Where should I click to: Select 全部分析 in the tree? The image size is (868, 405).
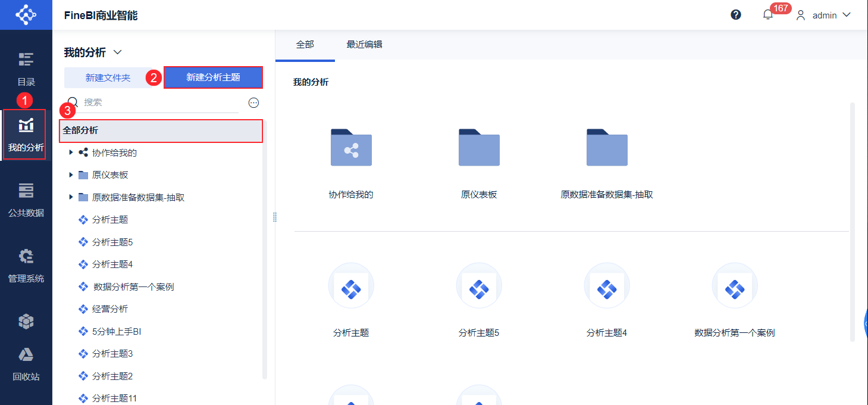coord(161,130)
